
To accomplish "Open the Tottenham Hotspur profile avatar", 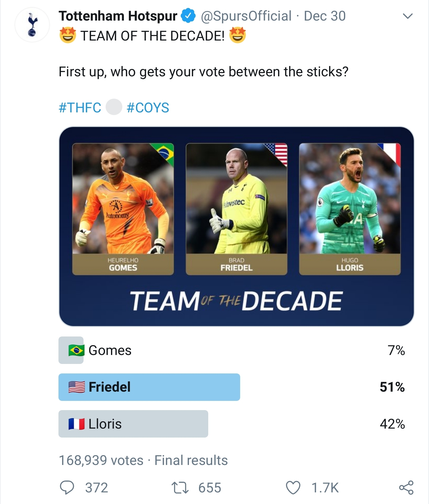I will coord(32,25).
